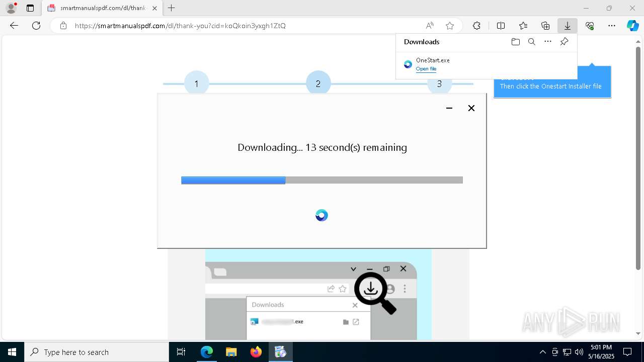Open the Copilot sidebar
The width and height of the screenshot is (644, 362).
click(632, 26)
